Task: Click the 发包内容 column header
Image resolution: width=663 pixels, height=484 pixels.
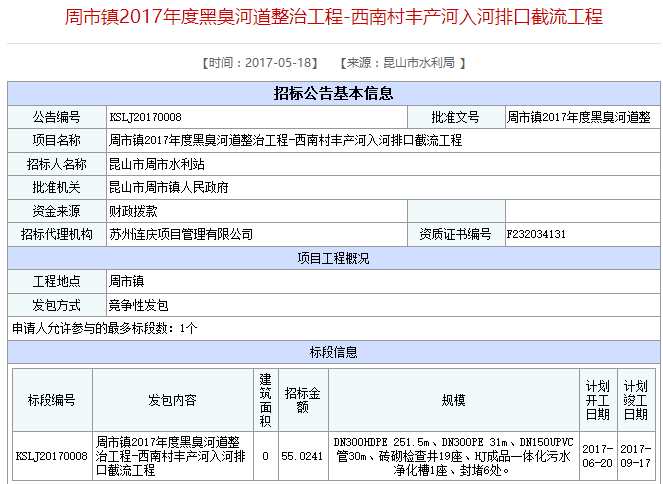Action: coord(173,400)
